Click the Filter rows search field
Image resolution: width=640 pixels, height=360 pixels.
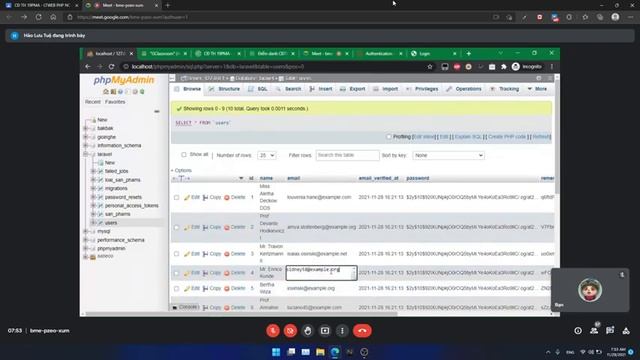(x=347, y=156)
